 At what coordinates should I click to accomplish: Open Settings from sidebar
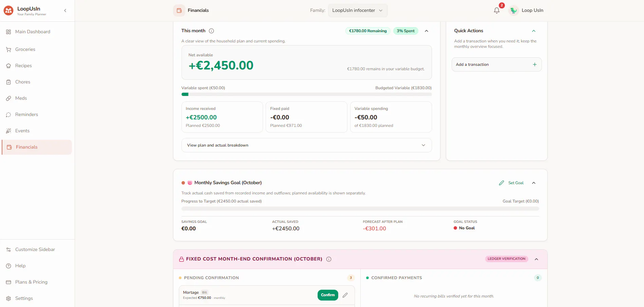coord(37,299)
